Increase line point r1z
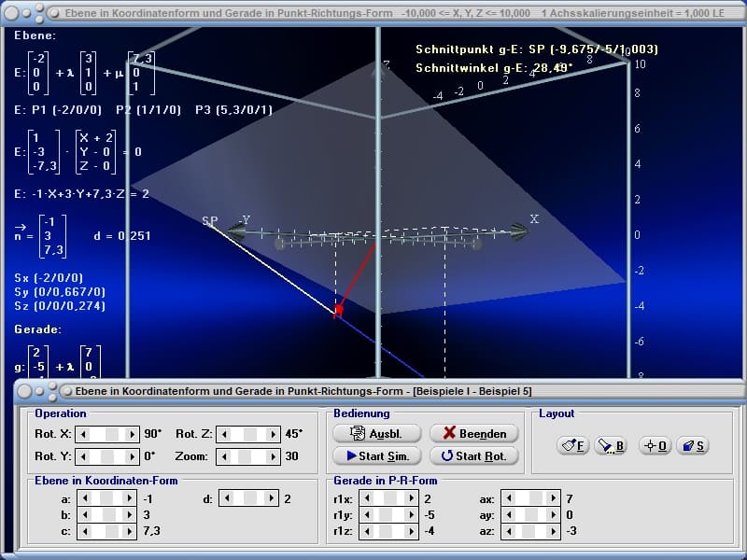 [x=411, y=531]
